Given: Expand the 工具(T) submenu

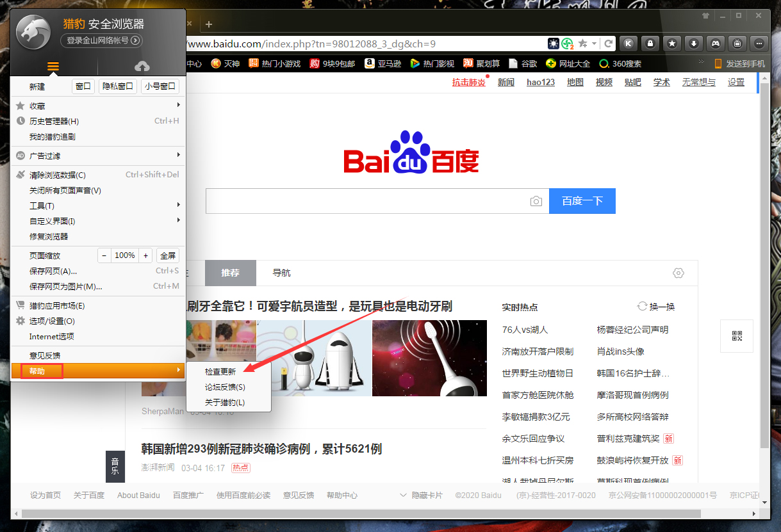Looking at the screenshot, I should pyautogui.click(x=40, y=205).
